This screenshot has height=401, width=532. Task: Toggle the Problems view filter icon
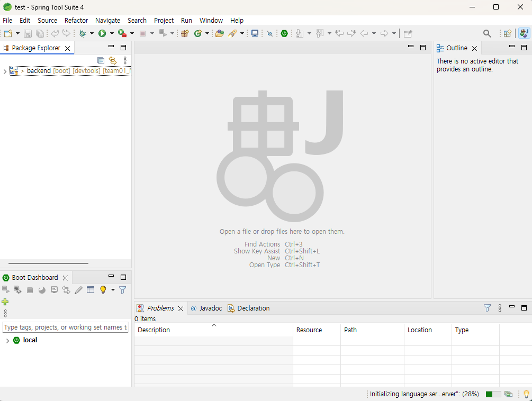(x=487, y=308)
